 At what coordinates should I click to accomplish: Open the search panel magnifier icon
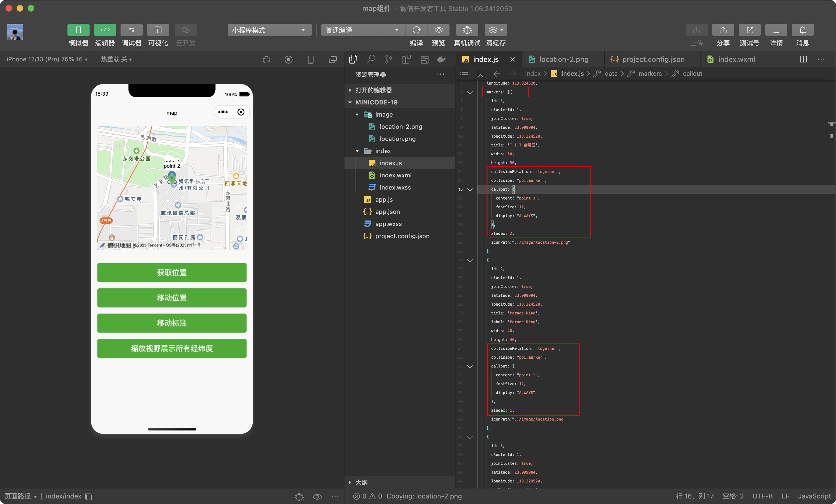[x=371, y=59]
